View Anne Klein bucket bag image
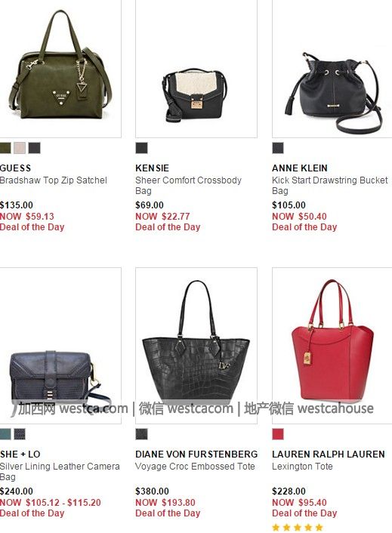This screenshot has width=392, height=533. point(332,69)
